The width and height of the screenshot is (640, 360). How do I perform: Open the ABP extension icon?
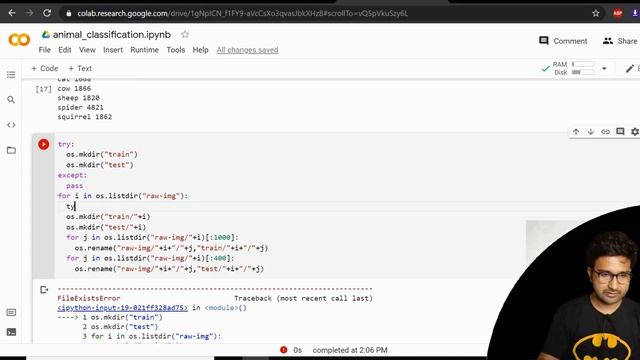[x=618, y=13]
